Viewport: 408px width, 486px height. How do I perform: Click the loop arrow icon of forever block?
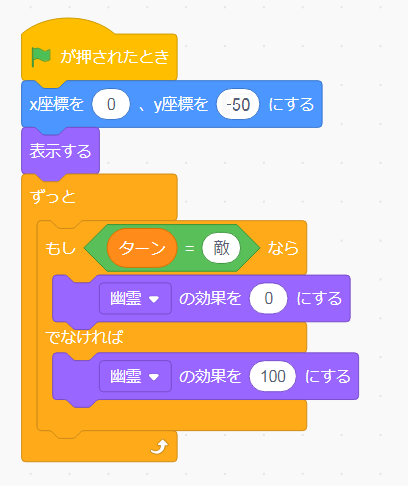[x=160, y=447]
